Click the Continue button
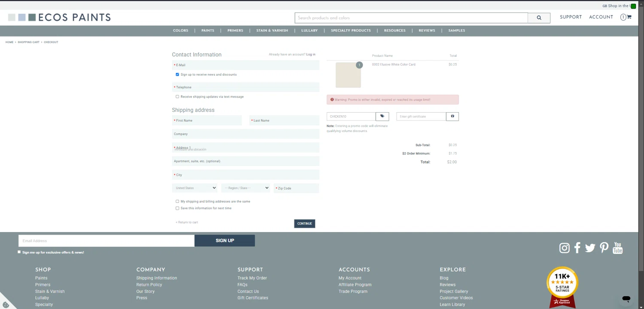 [x=304, y=223]
